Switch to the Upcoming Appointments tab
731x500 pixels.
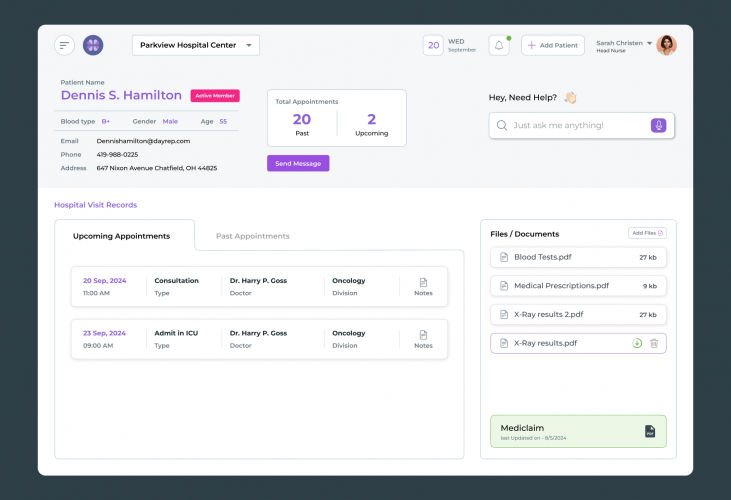tap(121, 236)
